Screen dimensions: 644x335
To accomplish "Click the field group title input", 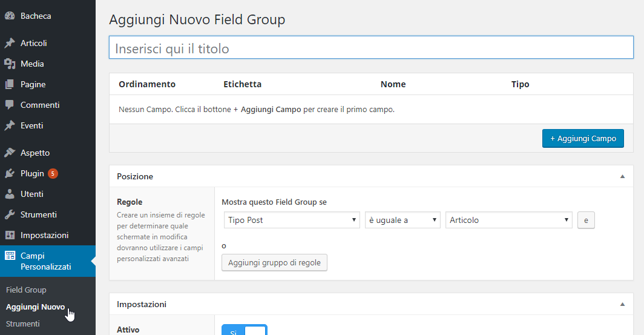I will tap(370, 48).
